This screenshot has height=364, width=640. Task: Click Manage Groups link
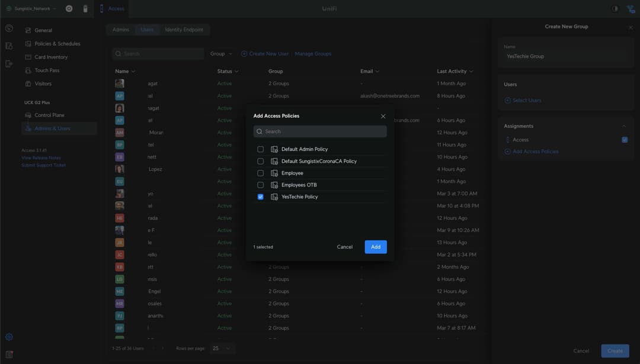313,54
